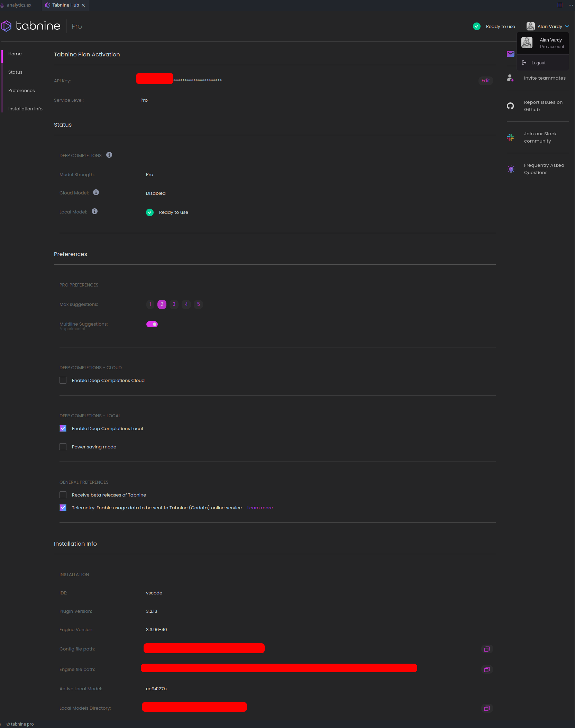Set Max suggestions to 5
575x728 pixels.
199,304
